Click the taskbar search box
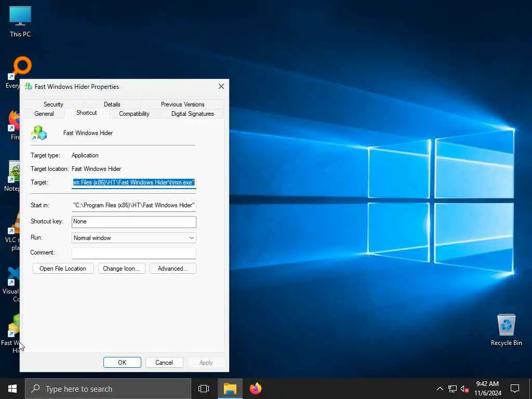This screenshot has width=532, height=399. click(x=108, y=389)
